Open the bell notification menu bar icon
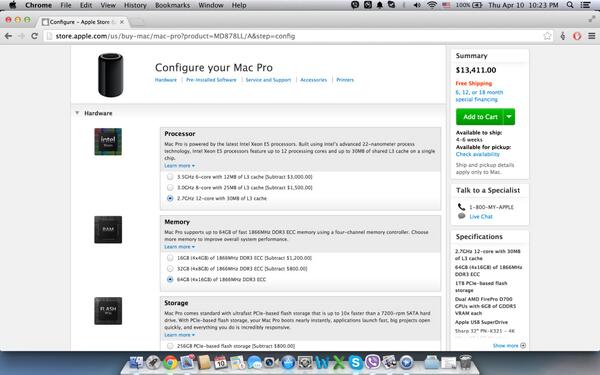Viewport: 600px width, 375px height. (x=380, y=5)
